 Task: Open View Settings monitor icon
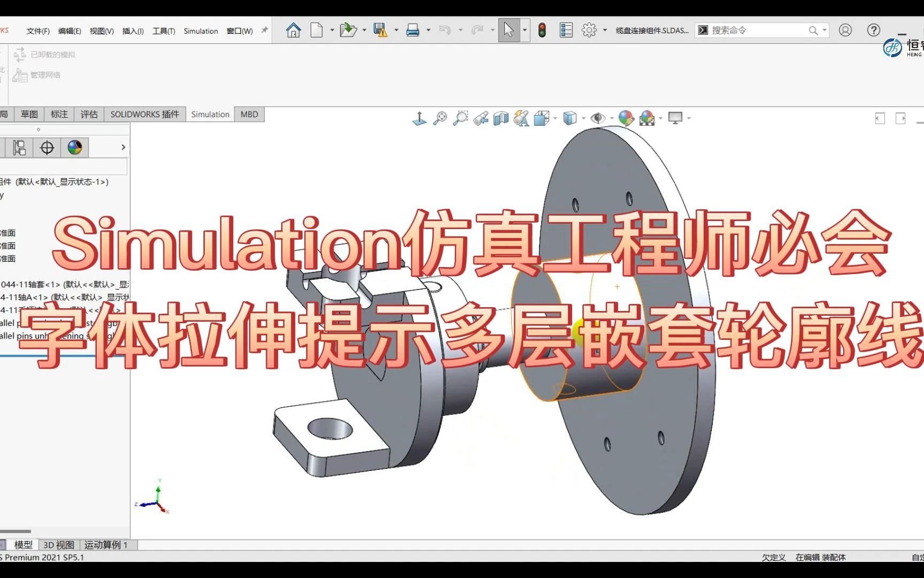click(675, 118)
